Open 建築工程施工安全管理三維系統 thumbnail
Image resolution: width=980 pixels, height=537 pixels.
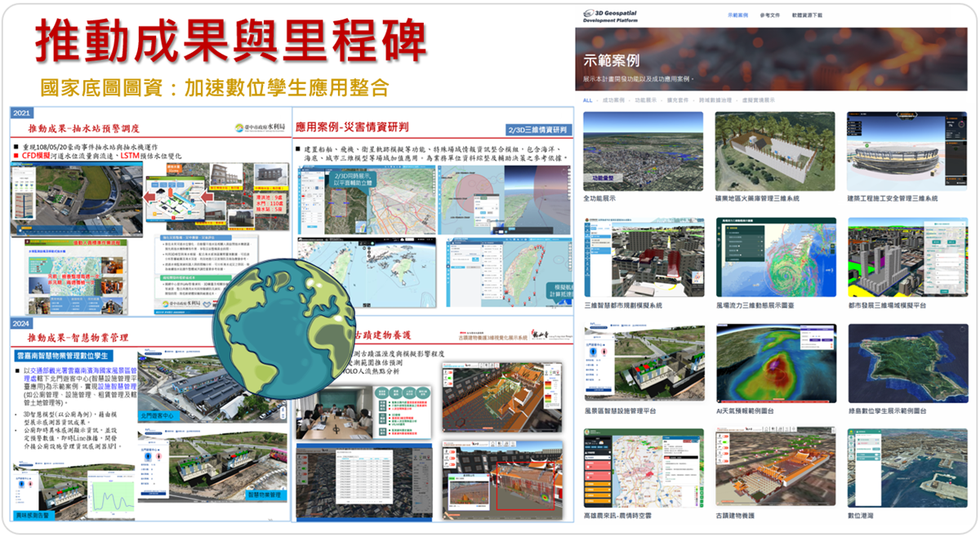[906, 151]
